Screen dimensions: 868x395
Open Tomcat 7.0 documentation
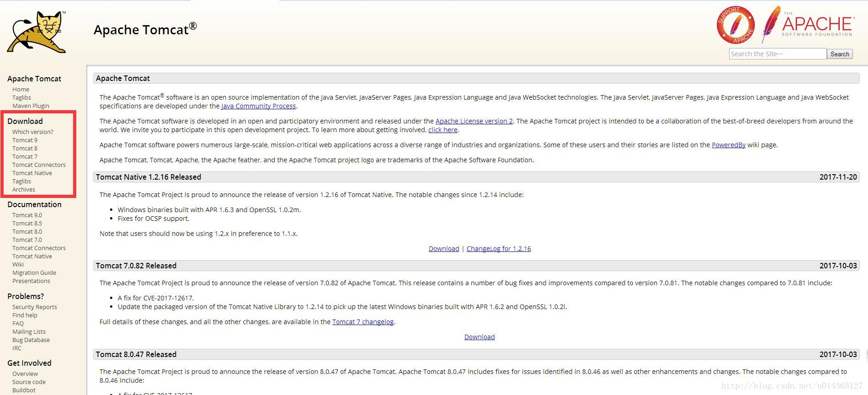(x=27, y=240)
